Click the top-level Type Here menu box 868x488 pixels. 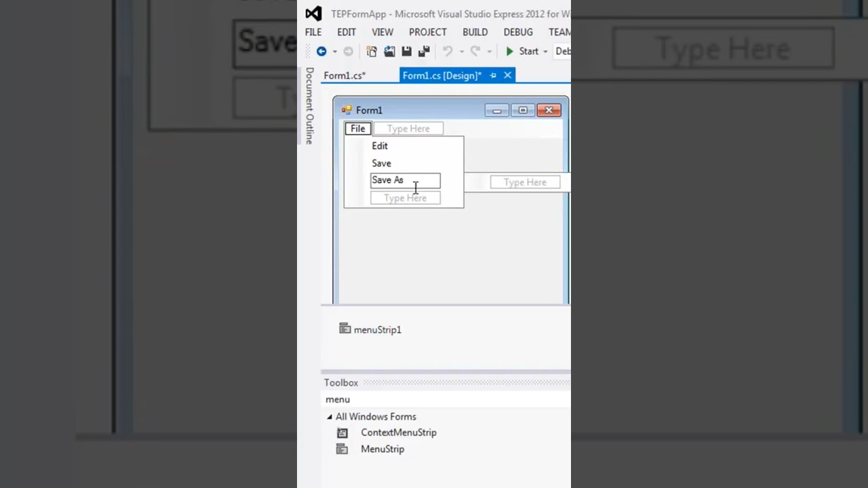[408, 129]
